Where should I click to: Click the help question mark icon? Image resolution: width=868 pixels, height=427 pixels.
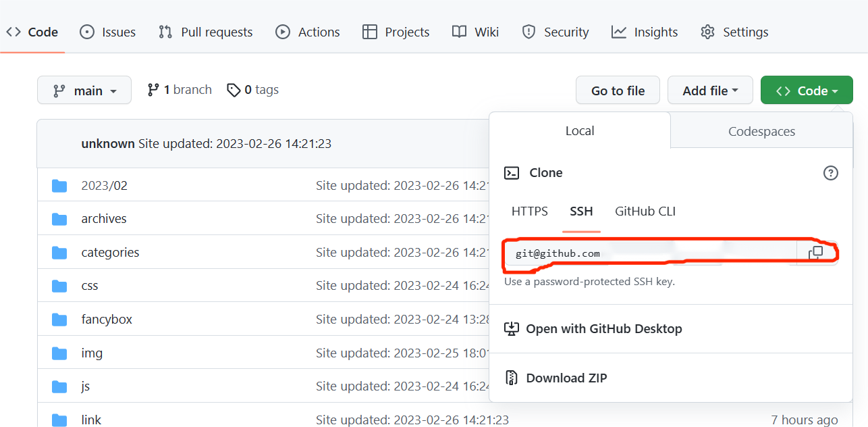click(831, 173)
